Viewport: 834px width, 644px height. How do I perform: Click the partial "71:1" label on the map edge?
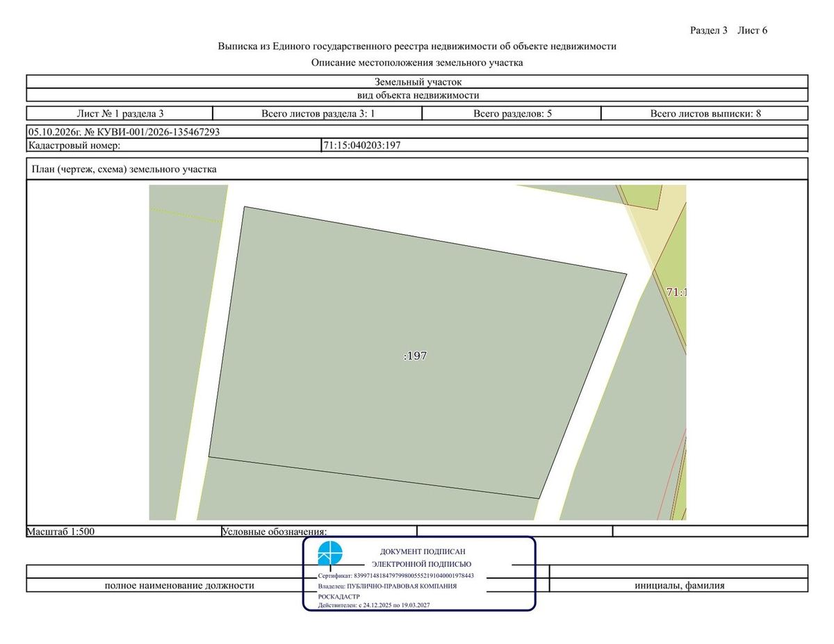(x=676, y=292)
